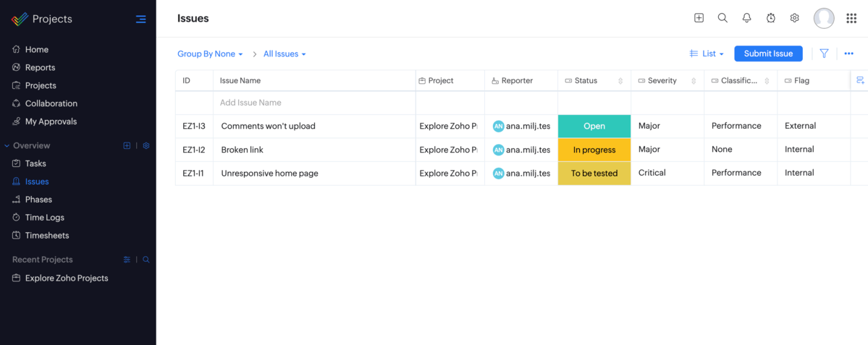Open the List view dropdown
This screenshot has width=868, height=345.
707,54
